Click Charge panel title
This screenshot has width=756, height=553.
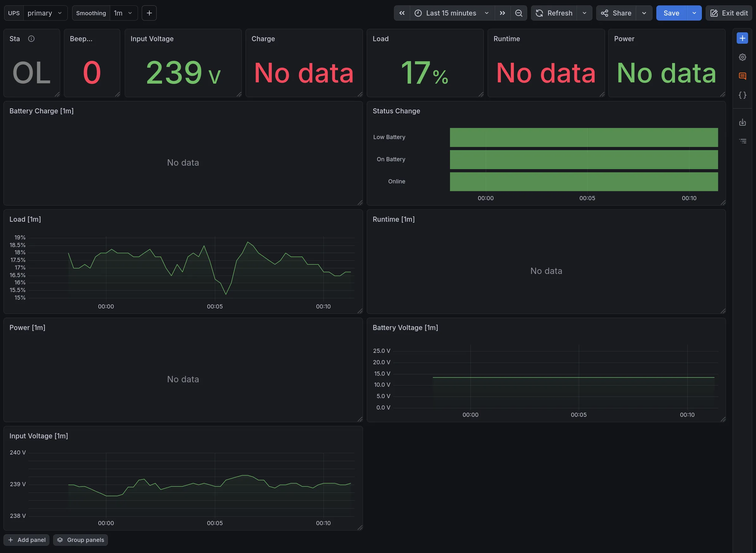[x=263, y=39]
